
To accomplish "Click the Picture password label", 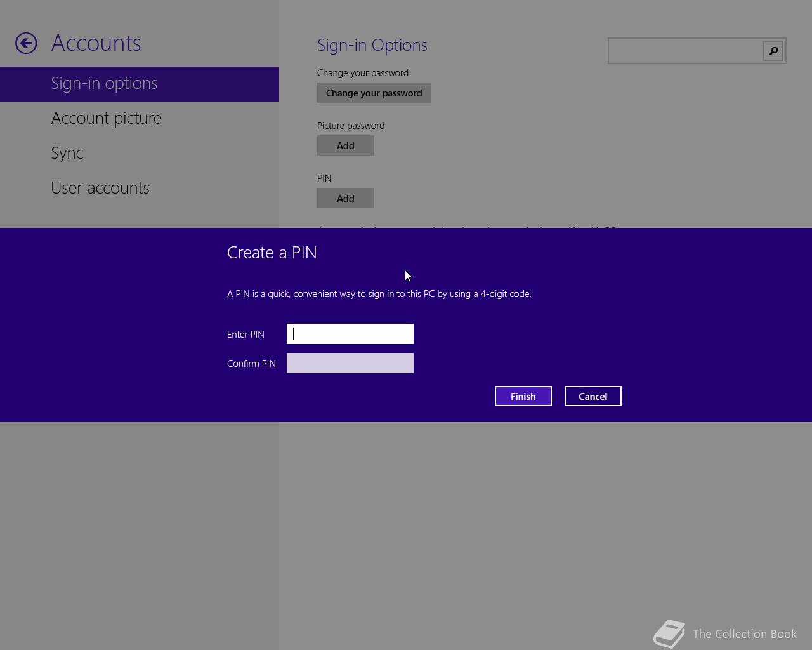I will coord(351,126).
